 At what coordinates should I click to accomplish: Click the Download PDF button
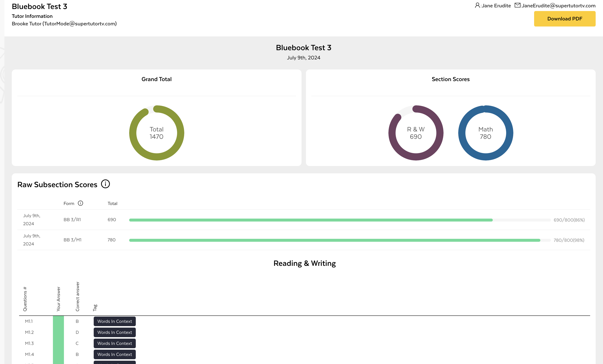click(x=565, y=19)
